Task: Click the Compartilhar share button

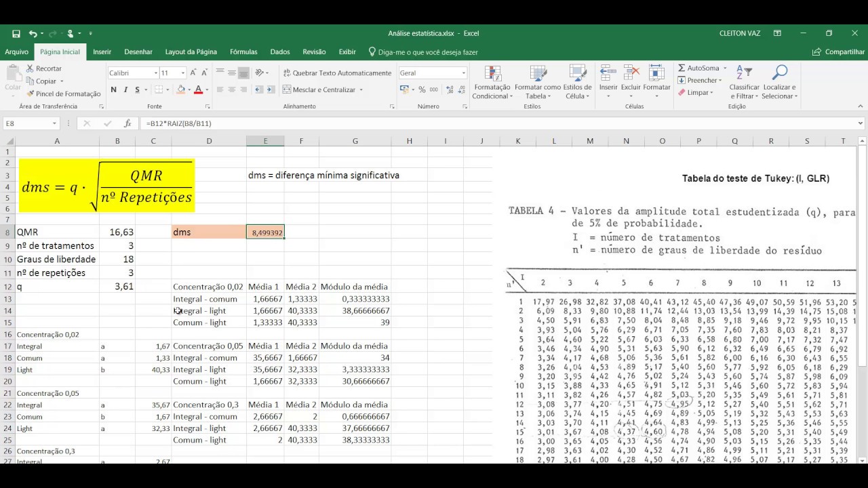Action: [839, 52]
